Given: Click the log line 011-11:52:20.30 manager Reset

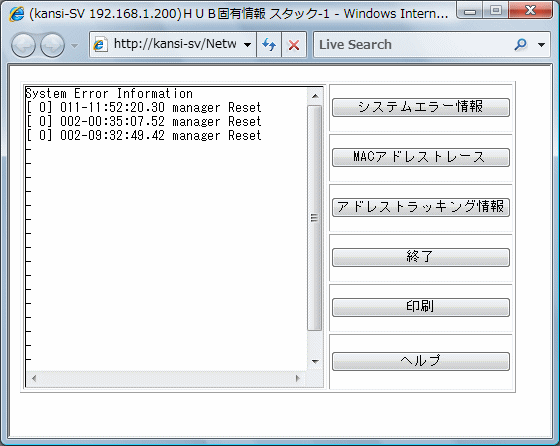Looking at the screenshot, I should click(144, 107).
